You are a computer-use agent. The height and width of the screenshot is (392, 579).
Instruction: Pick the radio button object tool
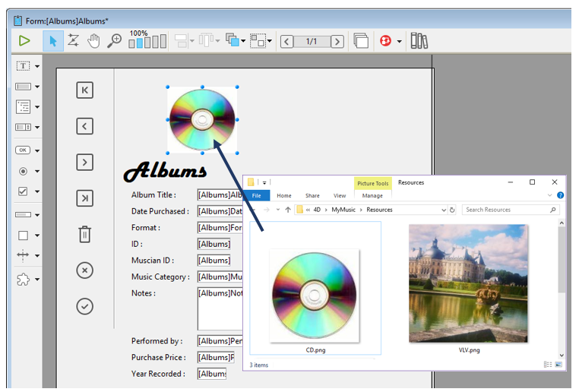click(23, 171)
